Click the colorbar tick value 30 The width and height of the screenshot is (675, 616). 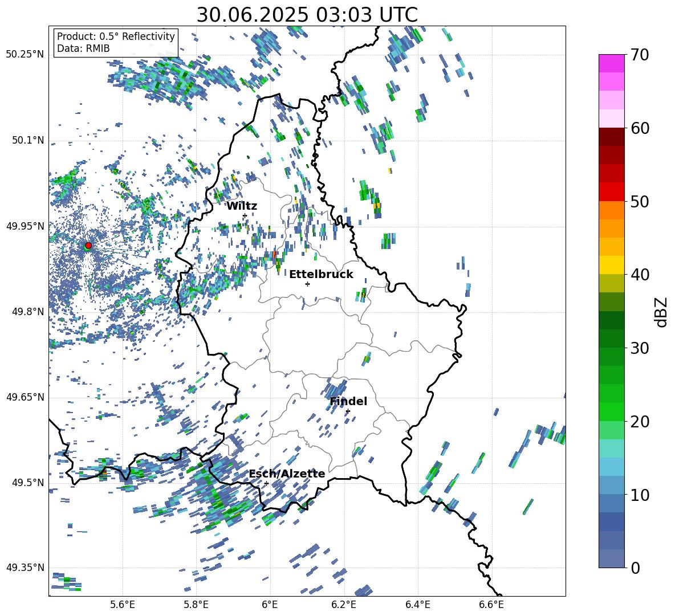[x=640, y=348]
